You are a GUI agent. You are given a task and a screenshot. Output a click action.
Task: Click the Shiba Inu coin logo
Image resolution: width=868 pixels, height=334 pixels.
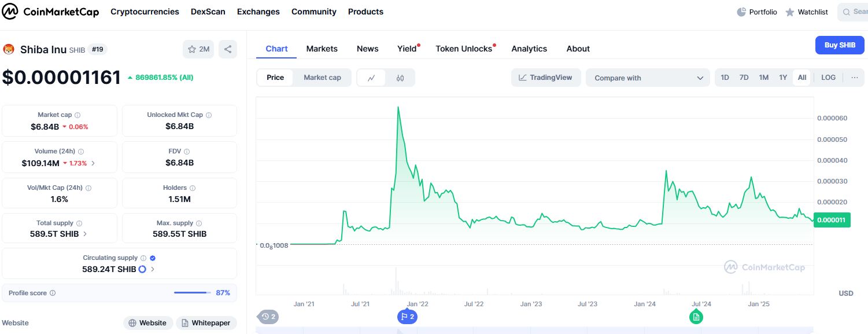(x=9, y=50)
